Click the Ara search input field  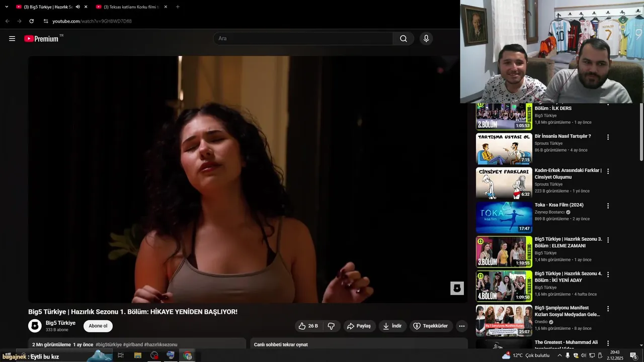click(x=303, y=39)
